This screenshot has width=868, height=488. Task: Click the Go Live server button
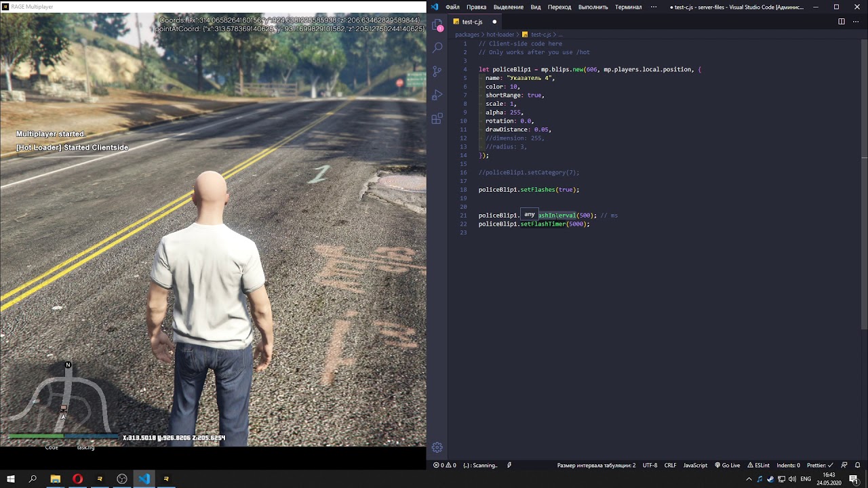[727, 465]
